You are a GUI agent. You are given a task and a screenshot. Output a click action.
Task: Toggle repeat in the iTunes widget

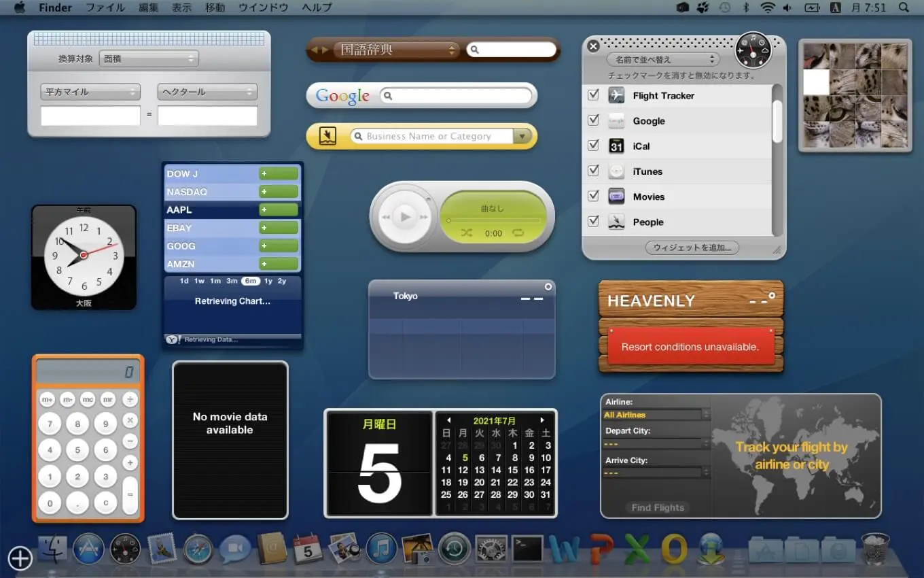pyautogui.click(x=519, y=233)
